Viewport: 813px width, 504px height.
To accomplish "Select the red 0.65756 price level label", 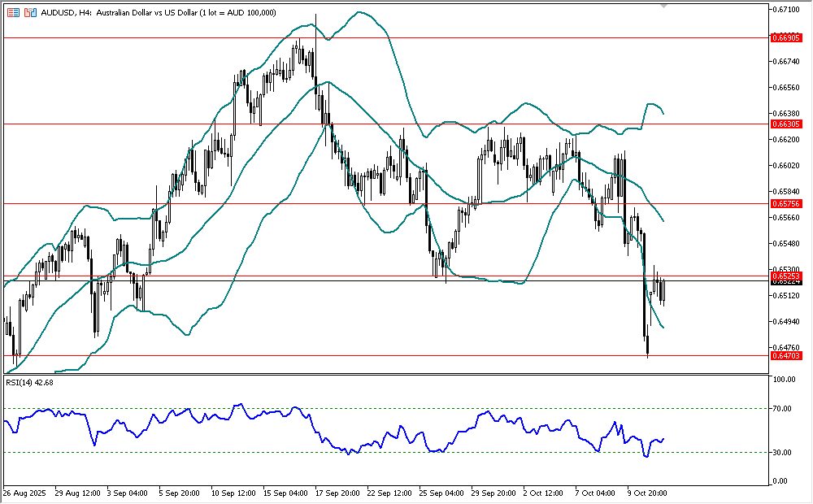I will click(x=786, y=203).
